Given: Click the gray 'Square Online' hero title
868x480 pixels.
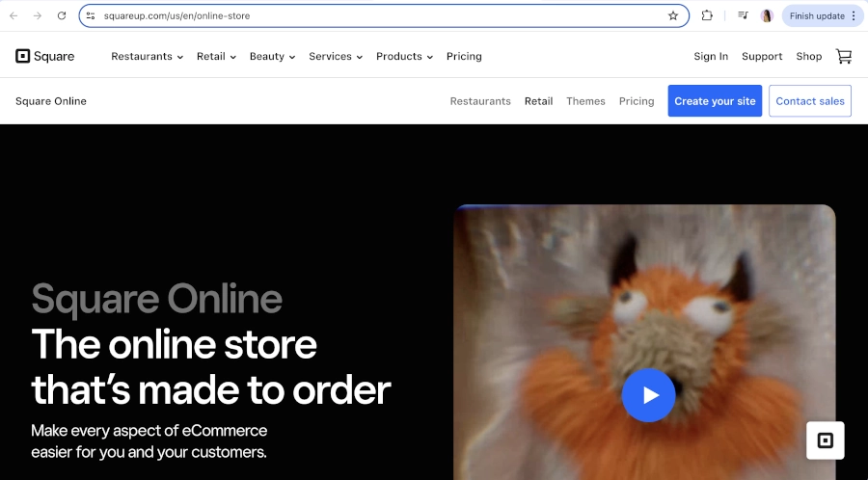Looking at the screenshot, I should coord(156,299).
